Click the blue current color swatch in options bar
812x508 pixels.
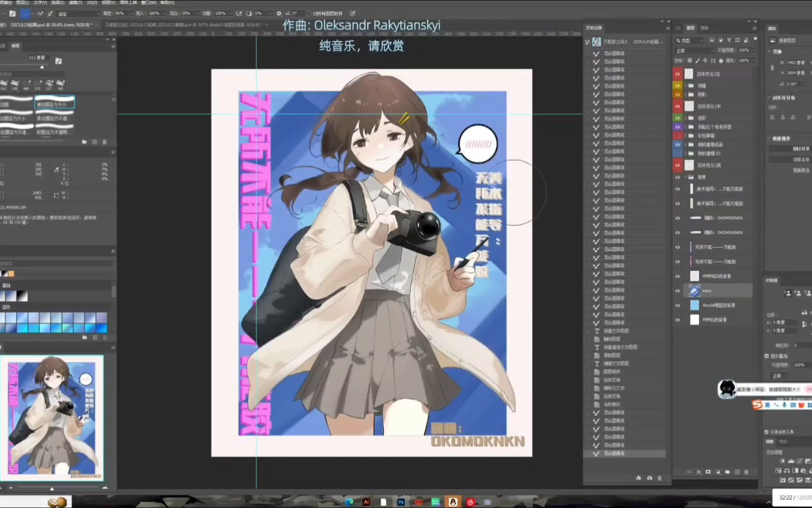[25, 14]
